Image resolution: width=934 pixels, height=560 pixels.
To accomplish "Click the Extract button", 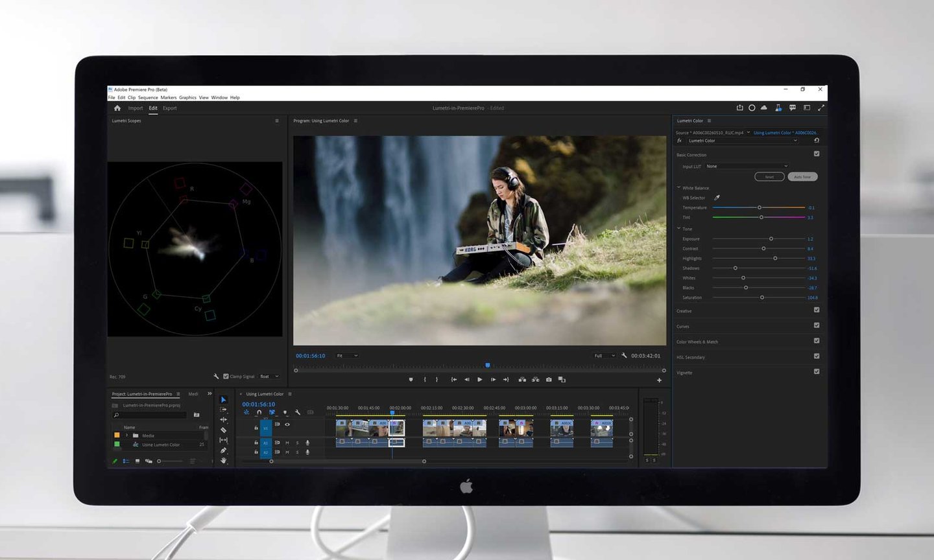I will (x=535, y=380).
